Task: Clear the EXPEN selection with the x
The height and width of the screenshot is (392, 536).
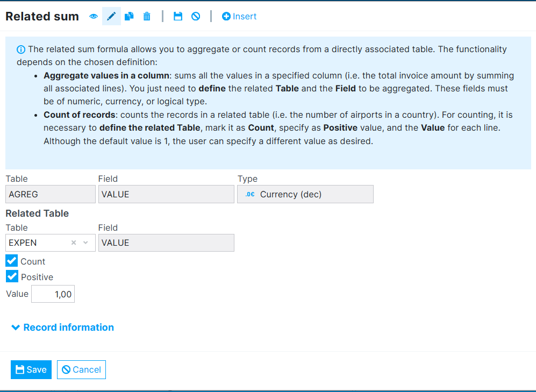Action: coord(73,243)
